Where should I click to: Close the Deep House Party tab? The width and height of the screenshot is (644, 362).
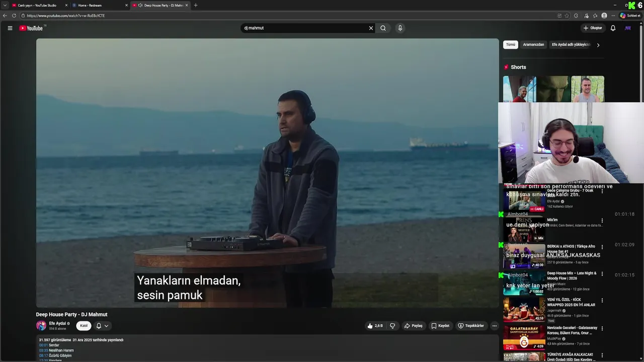[187, 5]
